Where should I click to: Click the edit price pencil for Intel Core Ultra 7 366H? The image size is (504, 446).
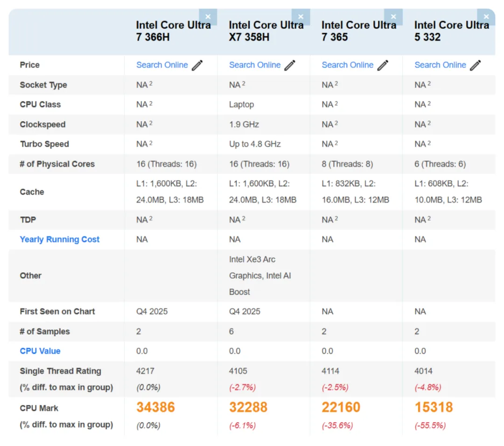tap(197, 65)
